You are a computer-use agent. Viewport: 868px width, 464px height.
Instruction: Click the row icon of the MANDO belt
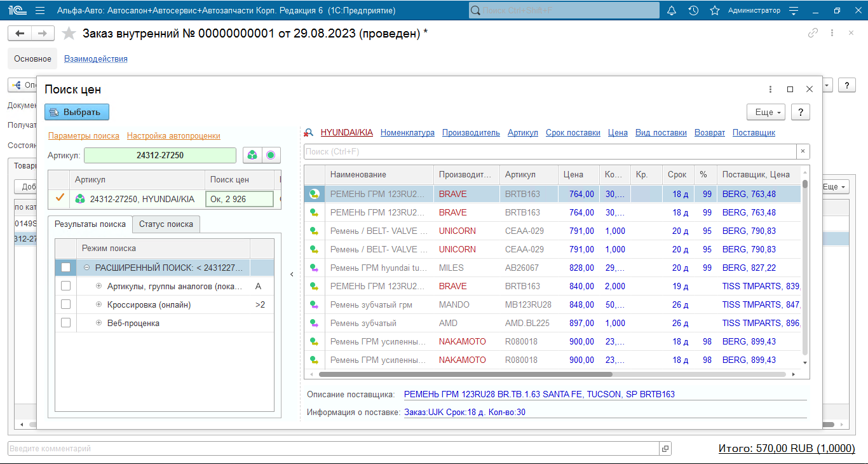coord(314,304)
